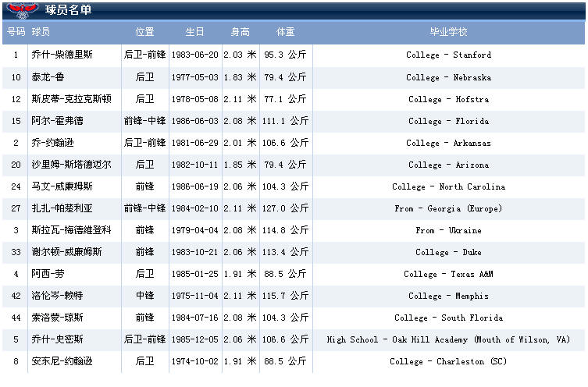Click birthday 1986-06-19
The image size is (588, 387).
(194, 186)
